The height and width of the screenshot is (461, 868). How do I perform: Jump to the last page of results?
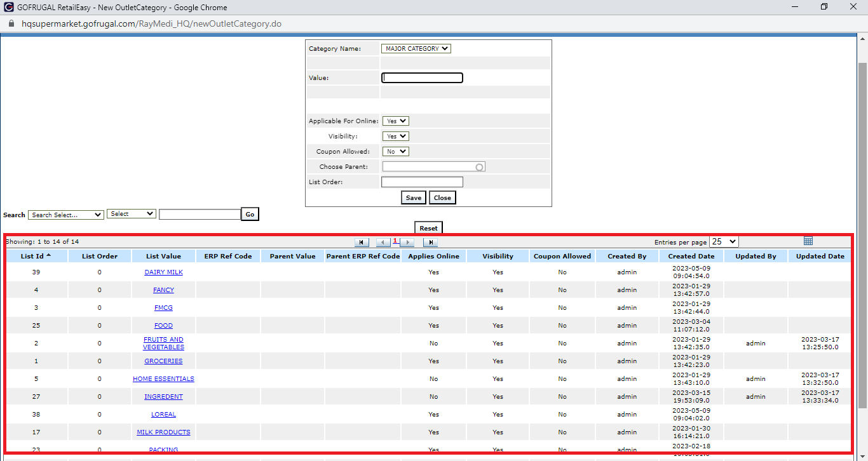[430, 242]
